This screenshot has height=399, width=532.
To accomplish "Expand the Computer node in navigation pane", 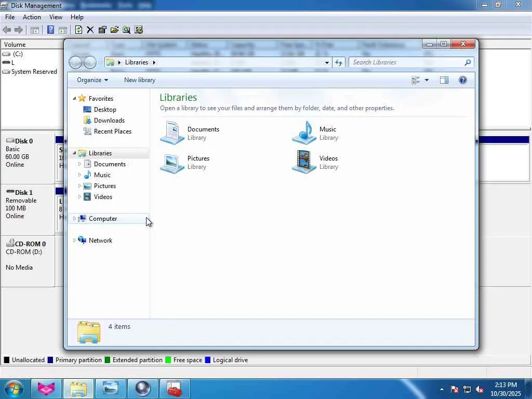I will [74, 219].
